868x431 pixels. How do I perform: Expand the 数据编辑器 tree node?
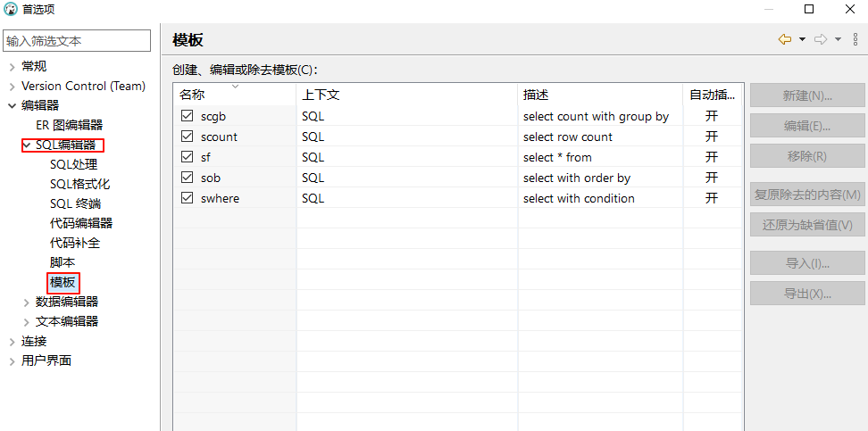click(27, 302)
